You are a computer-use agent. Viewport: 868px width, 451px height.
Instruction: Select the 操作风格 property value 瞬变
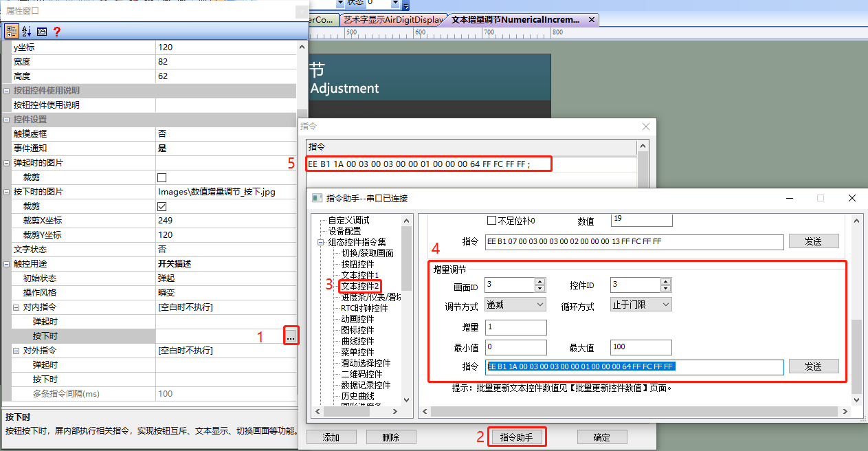[226, 293]
